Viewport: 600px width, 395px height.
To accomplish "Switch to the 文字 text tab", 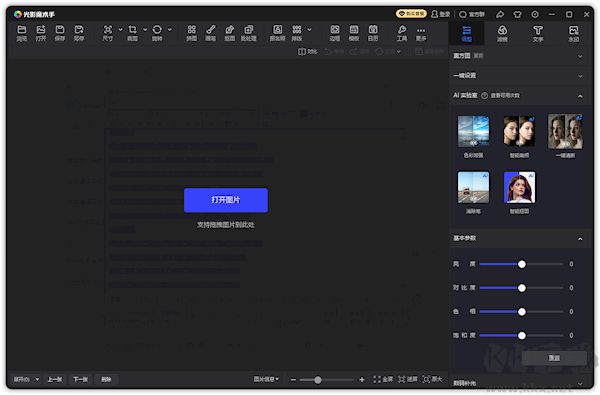I will click(538, 34).
